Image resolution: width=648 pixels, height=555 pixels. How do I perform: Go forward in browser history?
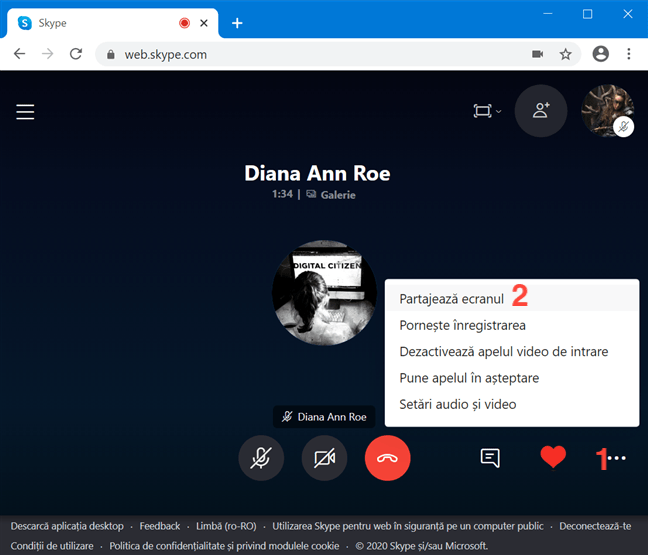pos(48,54)
